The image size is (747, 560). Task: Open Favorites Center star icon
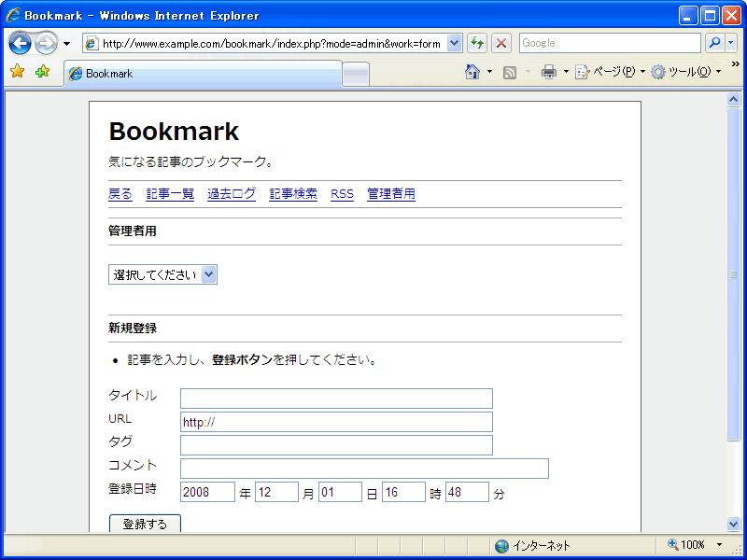17,72
